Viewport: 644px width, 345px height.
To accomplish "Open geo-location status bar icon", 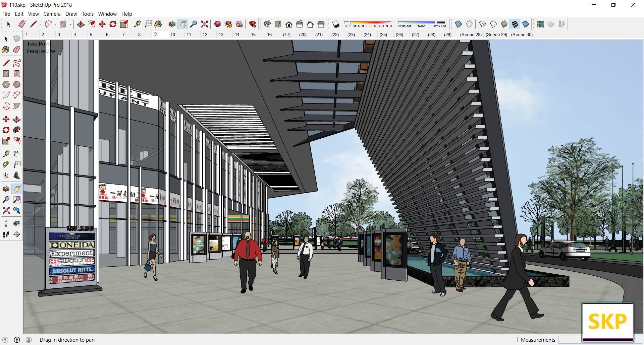I will (5, 340).
